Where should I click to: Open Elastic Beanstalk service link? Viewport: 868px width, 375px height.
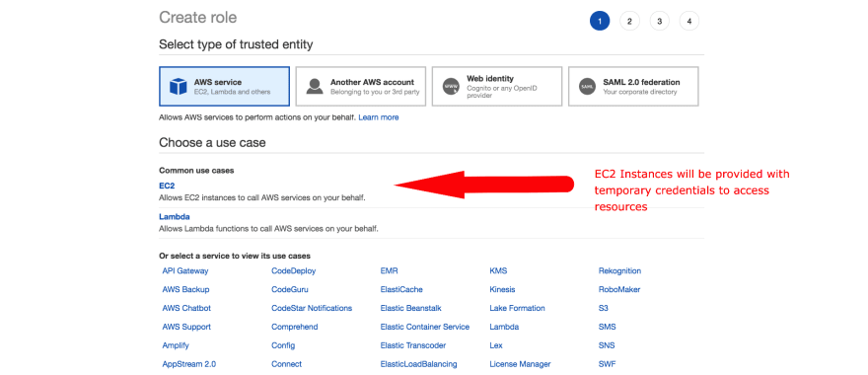[x=410, y=308]
